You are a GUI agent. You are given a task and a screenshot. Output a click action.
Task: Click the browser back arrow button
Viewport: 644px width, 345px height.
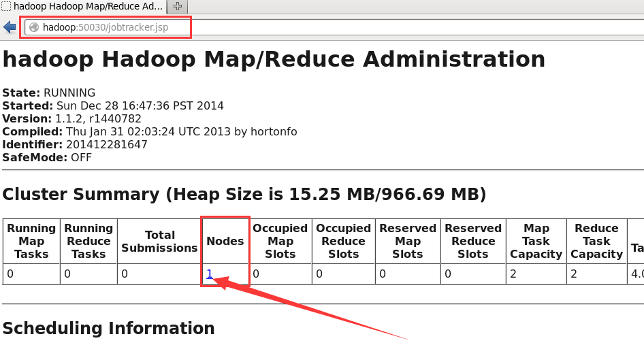9,27
